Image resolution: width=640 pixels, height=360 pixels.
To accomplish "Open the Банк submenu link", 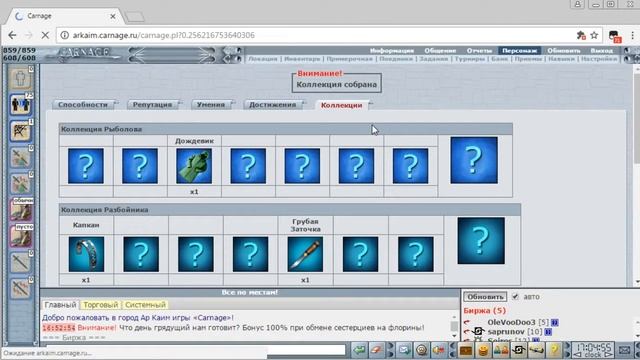I will tap(499, 59).
